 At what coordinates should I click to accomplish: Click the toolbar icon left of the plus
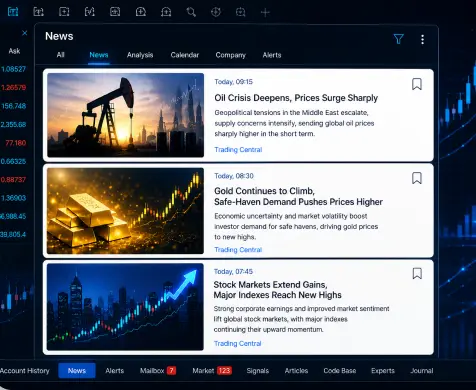click(240, 12)
